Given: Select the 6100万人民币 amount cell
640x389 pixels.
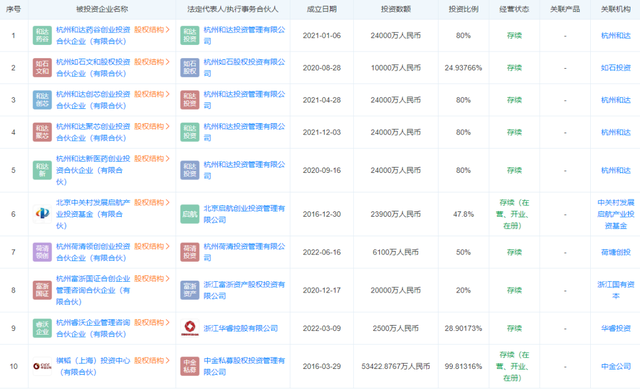Looking at the screenshot, I should click(x=396, y=252).
